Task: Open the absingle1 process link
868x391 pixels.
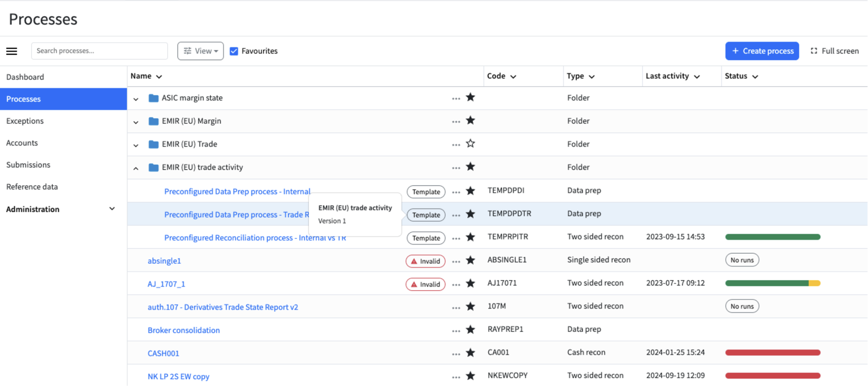Action: [x=164, y=261]
